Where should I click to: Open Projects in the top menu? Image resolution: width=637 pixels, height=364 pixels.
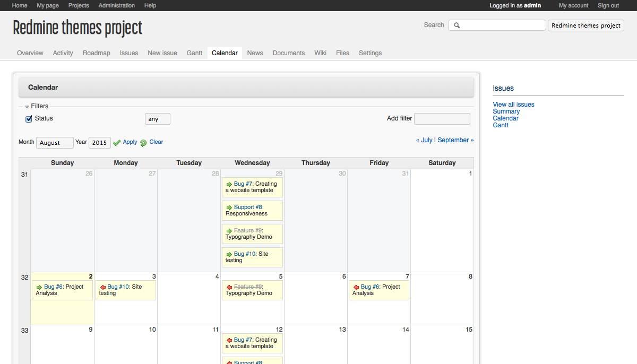point(79,5)
